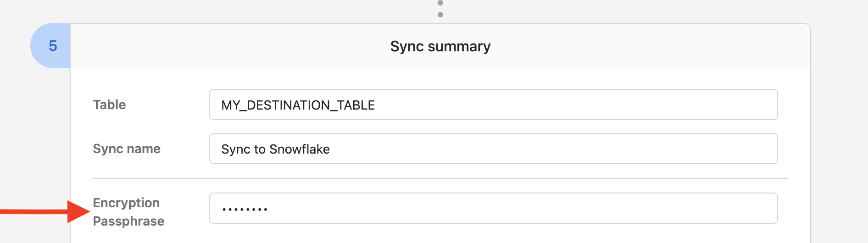This screenshot has width=868, height=243.
Task: Click the divider line below Sync name
Action: [x=440, y=178]
